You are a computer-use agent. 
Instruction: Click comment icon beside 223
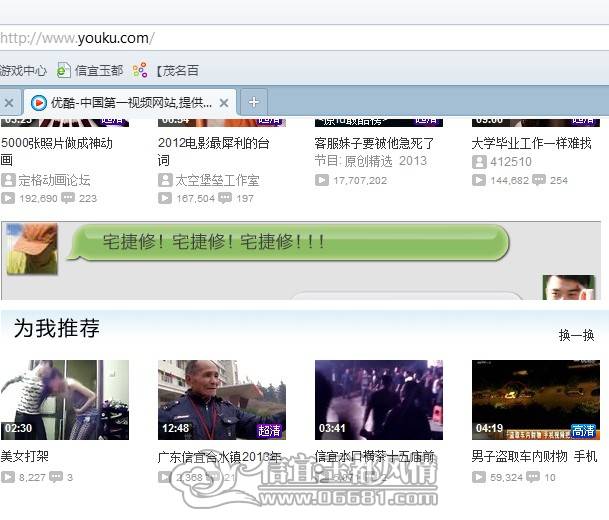click(x=68, y=198)
